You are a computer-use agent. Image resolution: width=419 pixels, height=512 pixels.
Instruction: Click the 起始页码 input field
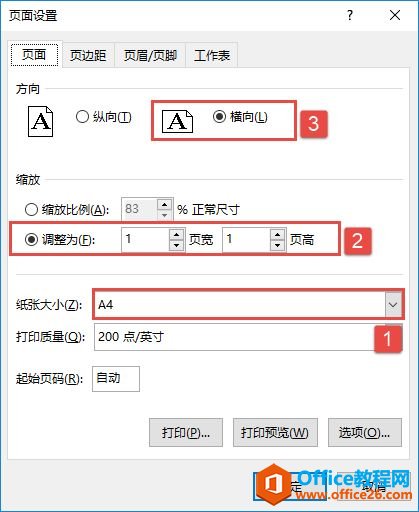[116, 379]
